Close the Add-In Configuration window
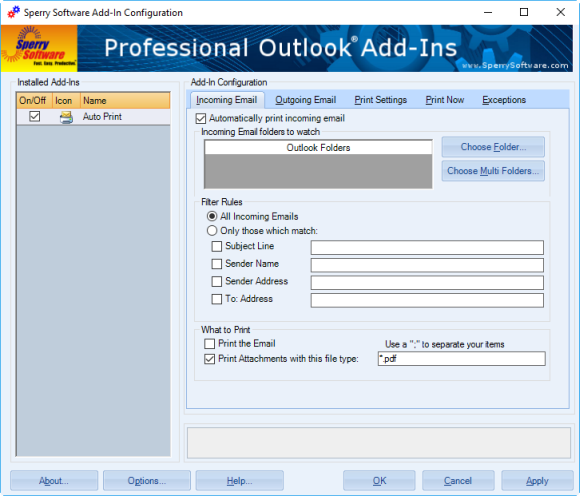Screen dimensions: 580x496 click(560, 12)
